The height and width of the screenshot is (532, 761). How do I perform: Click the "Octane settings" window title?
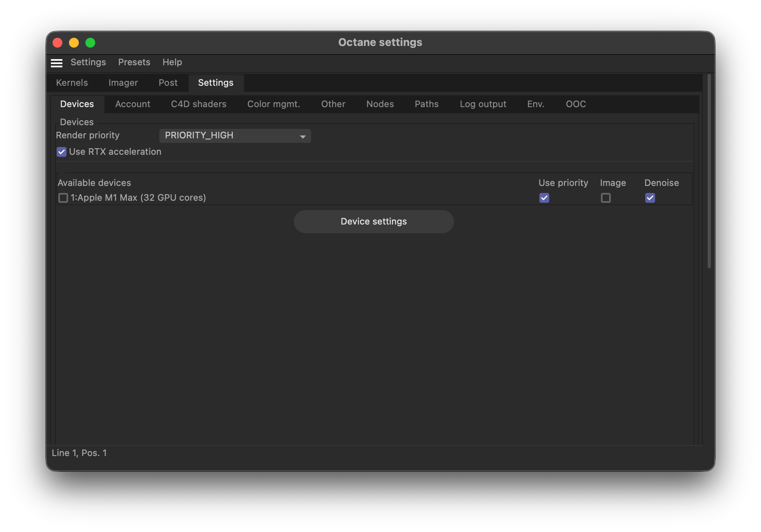(x=380, y=42)
